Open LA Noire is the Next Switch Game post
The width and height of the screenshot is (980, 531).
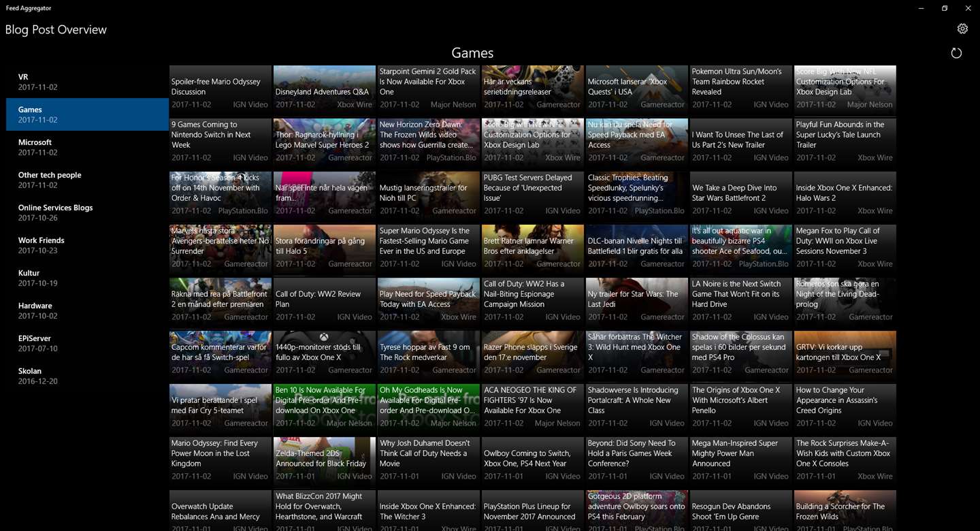pyautogui.click(x=741, y=303)
